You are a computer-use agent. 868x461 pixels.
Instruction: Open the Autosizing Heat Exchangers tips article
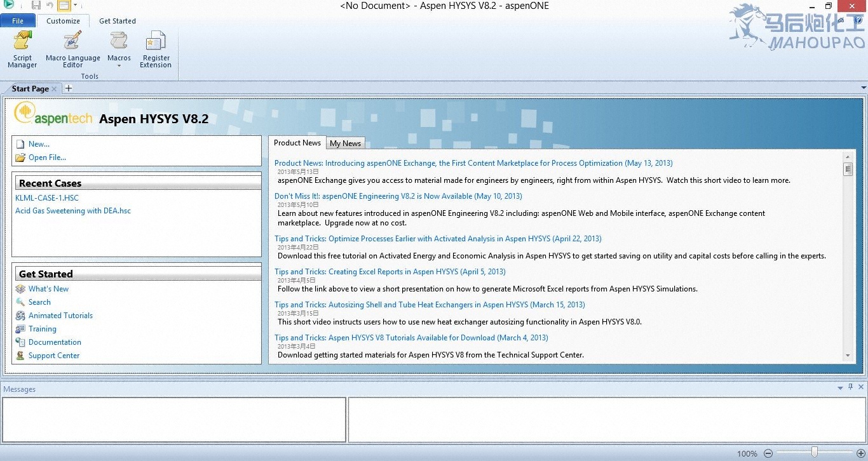pyautogui.click(x=430, y=305)
